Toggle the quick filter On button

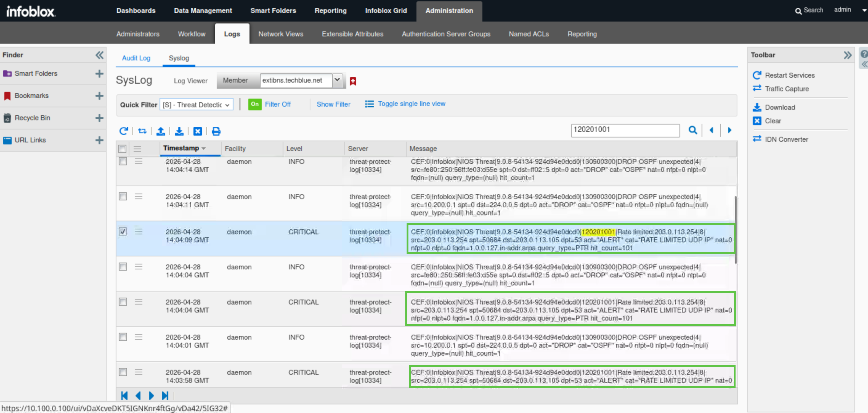[x=255, y=104]
